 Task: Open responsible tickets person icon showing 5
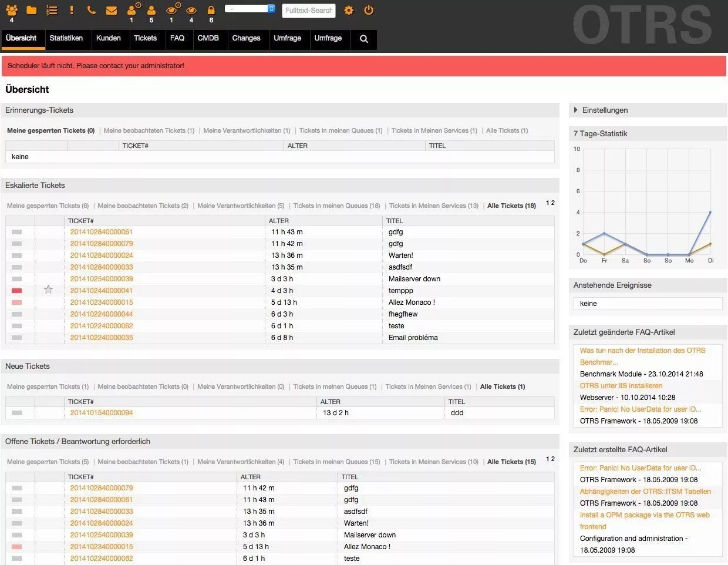pos(151,10)
